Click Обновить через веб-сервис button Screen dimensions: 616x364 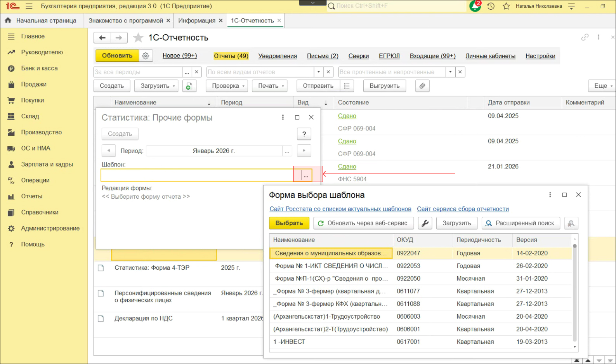click(x=363, y=223)
